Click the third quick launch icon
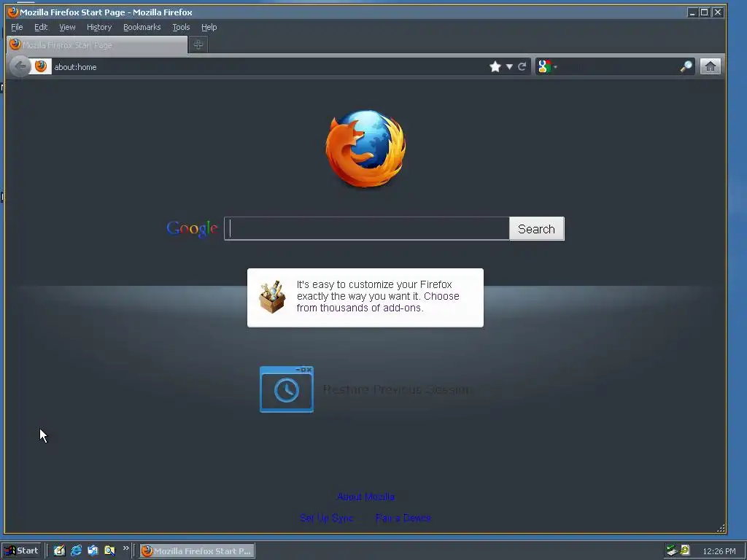Viewport: 747px width, 560px height. pos(93,551)
